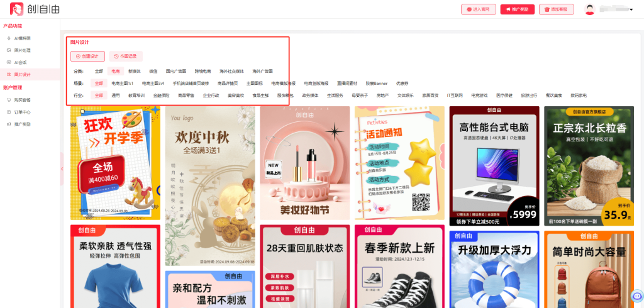644x308 pixels.
Task: Open the 狂欢开学季 template thumbnail
Action: tap(115, 161)
